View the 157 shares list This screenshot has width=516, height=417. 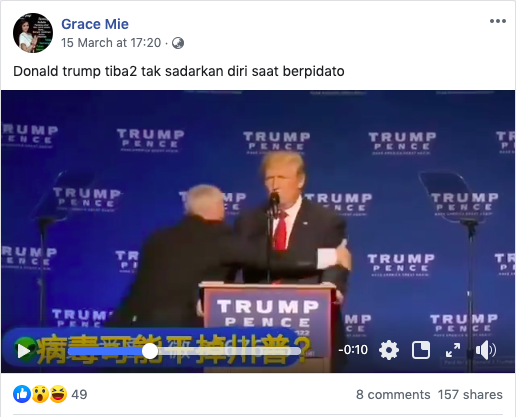point(470,395)
